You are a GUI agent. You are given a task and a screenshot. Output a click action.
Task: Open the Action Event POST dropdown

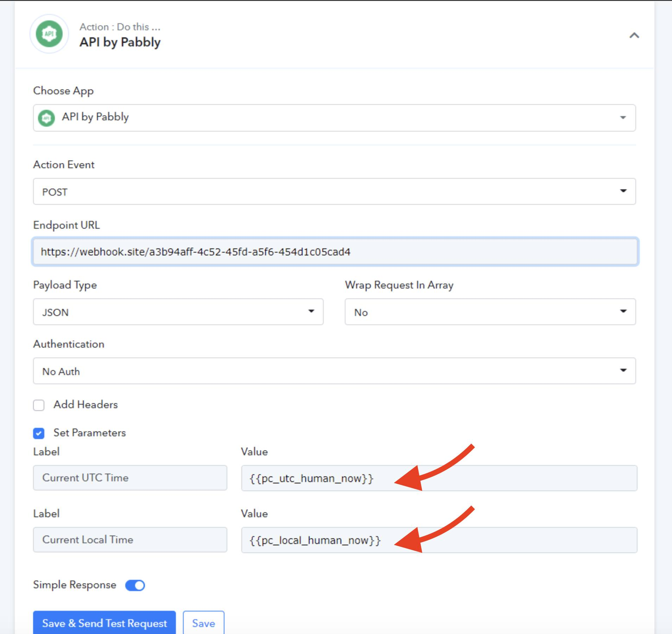click(x=334, y=191)
